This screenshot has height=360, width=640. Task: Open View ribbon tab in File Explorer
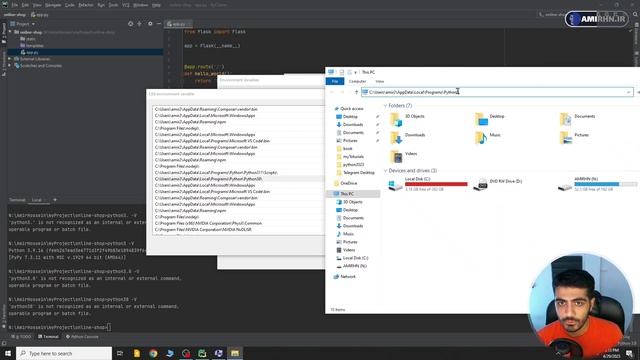tap(380, 81)
